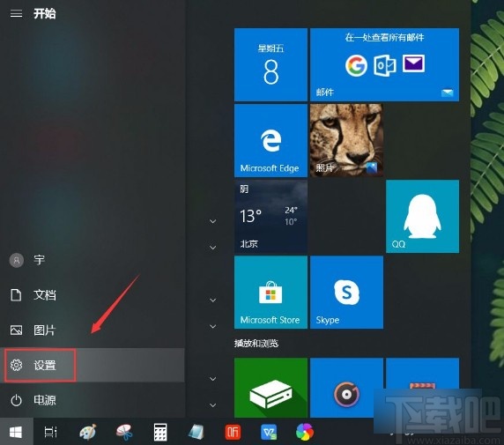Open the green drive-icon tile

[x=271, y=388]
